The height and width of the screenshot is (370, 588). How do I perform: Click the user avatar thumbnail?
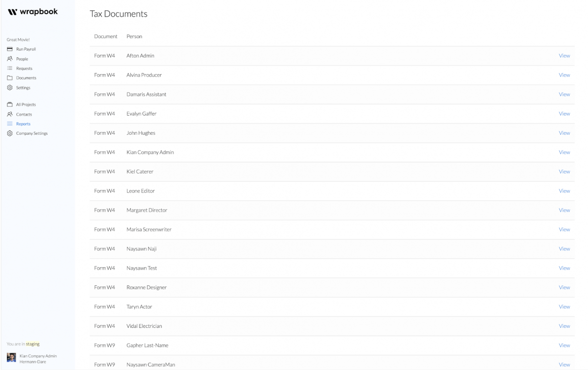click(x=11, y=358)
